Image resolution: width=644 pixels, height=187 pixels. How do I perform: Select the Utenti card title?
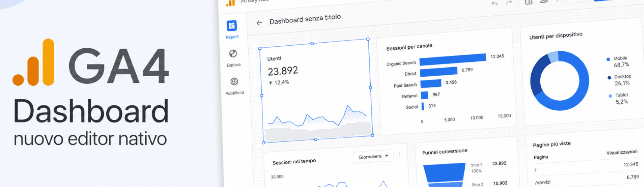click(274, 59)
